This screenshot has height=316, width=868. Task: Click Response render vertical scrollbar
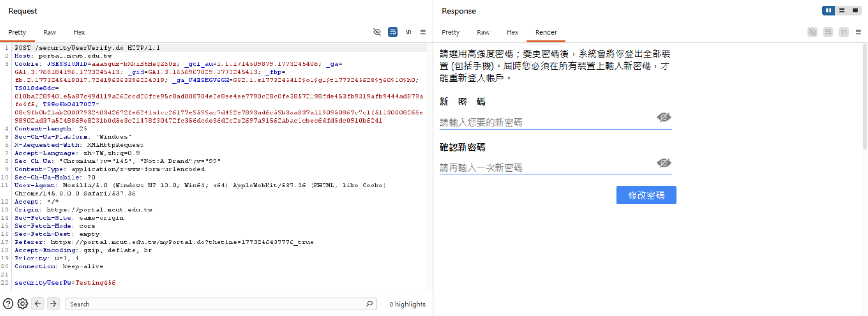pyautogui.click(x=865, y=97)
